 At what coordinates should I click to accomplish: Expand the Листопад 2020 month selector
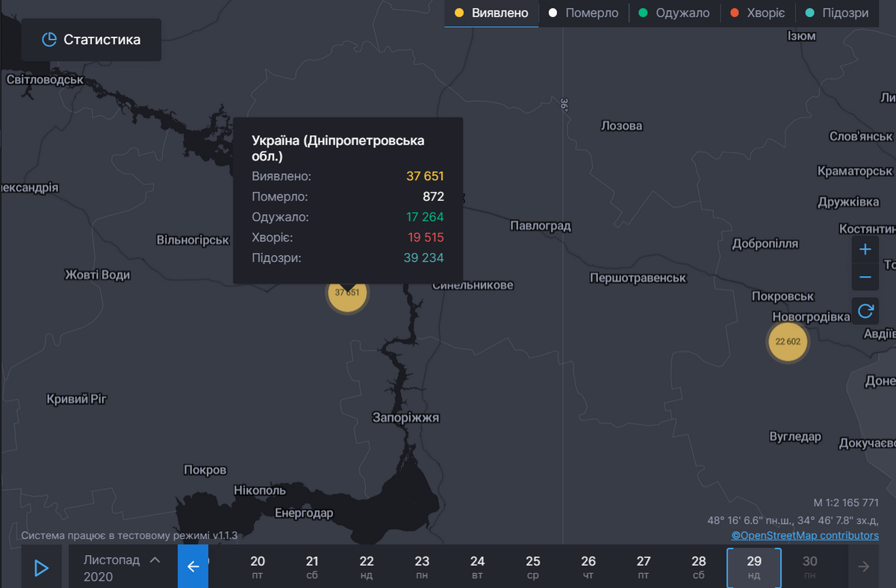click(x=122, y=567)
